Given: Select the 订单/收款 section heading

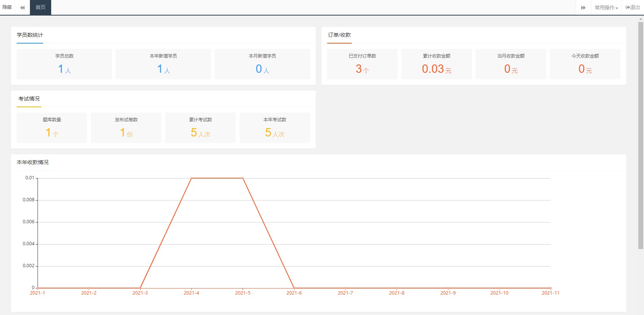Looking at the screenshot, I should coord(339,35).
